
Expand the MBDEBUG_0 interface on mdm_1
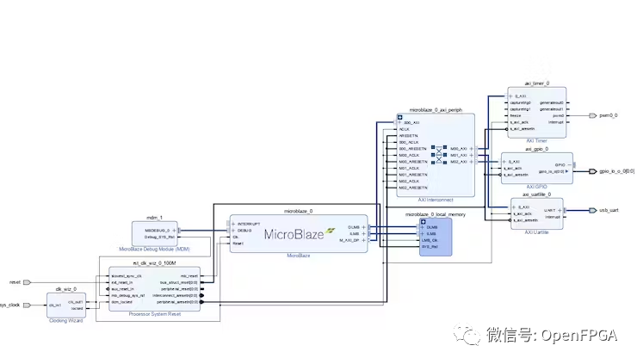click(175, 231)
